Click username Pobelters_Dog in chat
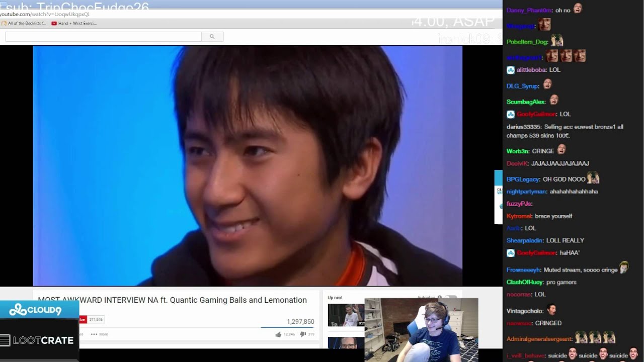The image size is (644, 362). (x=527, y=42)
